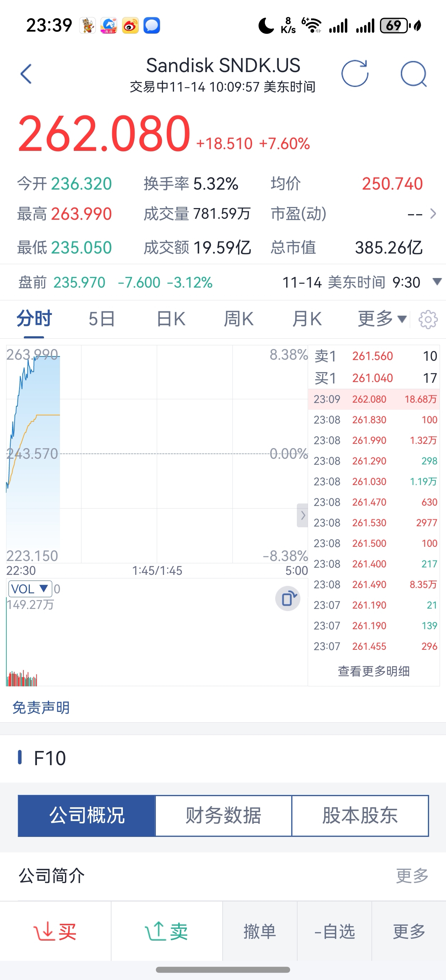Toggle 自选 watchlist removal

334,932
